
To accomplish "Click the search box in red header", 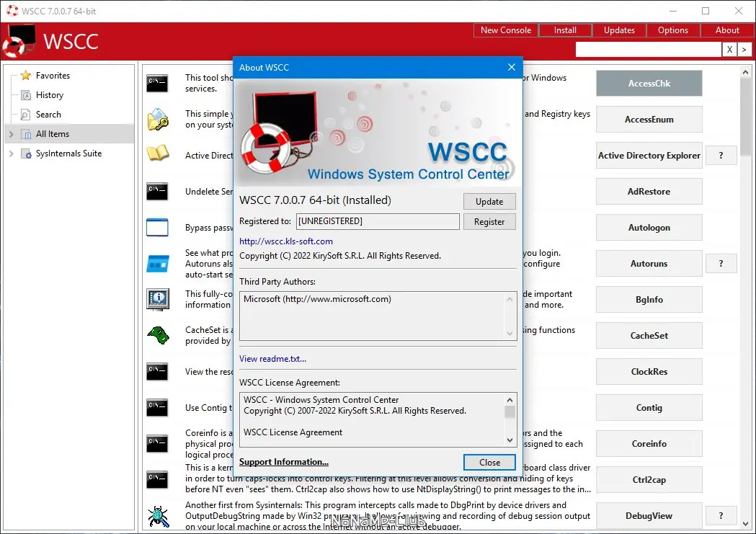I will point(649,49).
